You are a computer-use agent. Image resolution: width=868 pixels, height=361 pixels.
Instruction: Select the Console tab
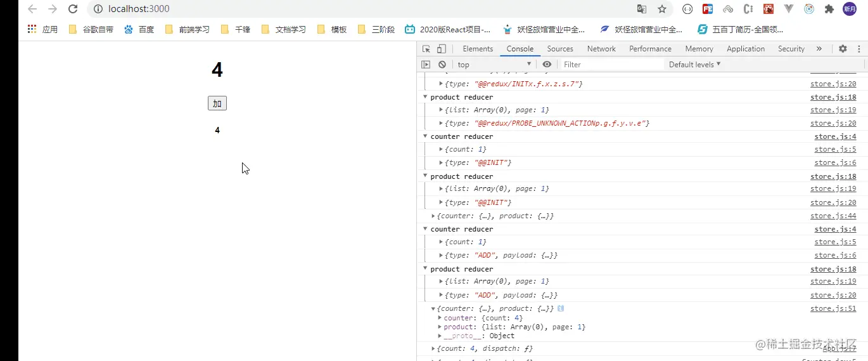point(520,49)
